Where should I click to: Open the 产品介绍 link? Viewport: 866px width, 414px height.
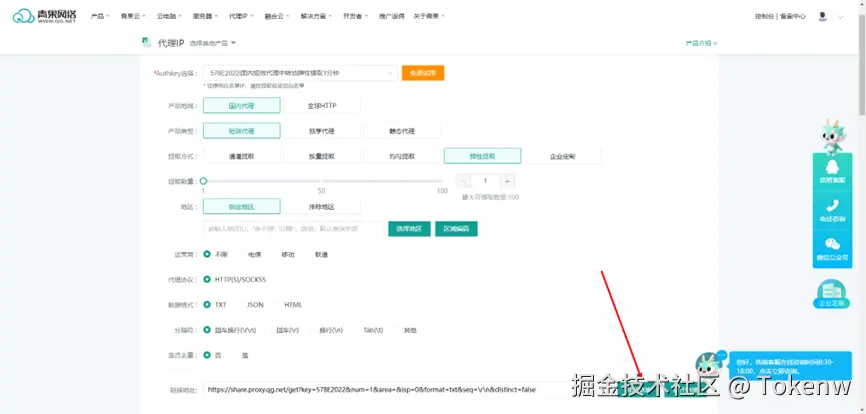tap(701, 43)
